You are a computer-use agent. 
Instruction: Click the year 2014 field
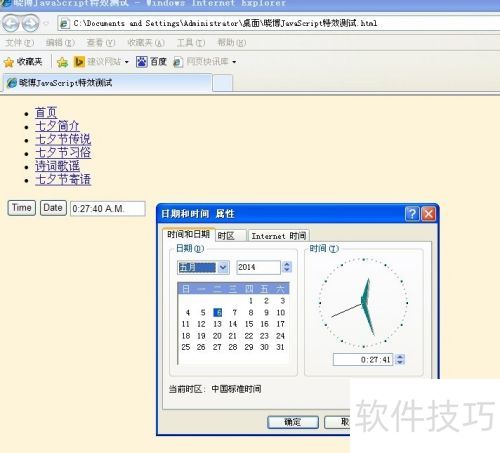tap(258, 267)
